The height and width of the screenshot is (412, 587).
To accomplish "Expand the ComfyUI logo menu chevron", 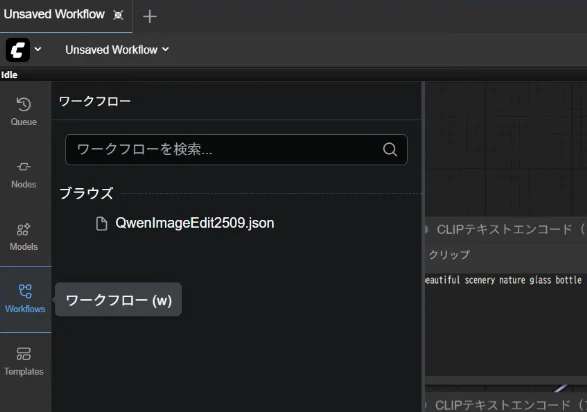I will click(38, 49).
